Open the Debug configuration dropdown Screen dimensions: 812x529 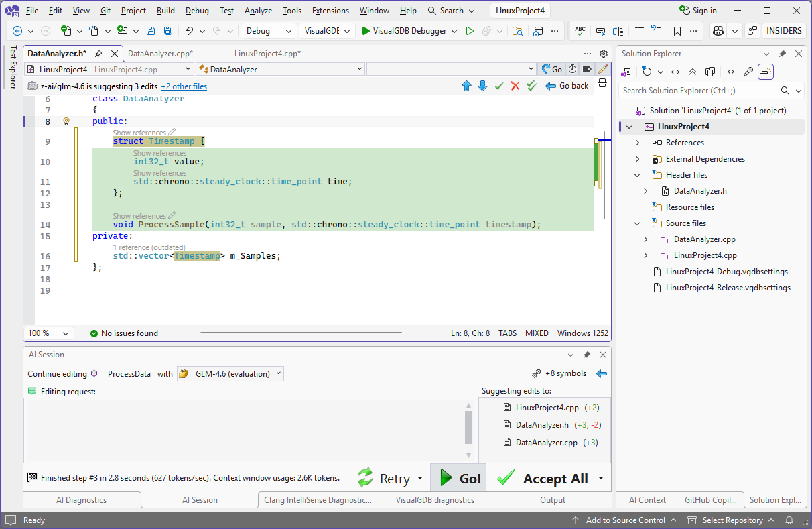[269, 31]
